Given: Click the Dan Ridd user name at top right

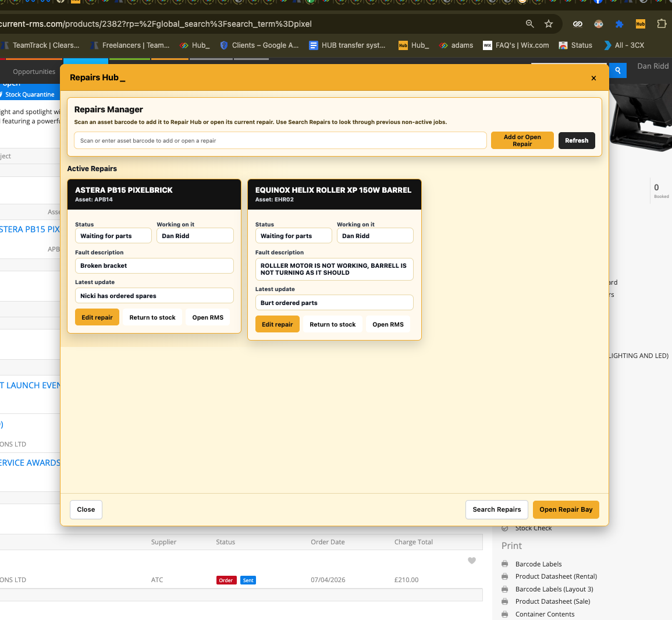Looking at the screenshot, I should pyautogui.click(x=653, y=66).
